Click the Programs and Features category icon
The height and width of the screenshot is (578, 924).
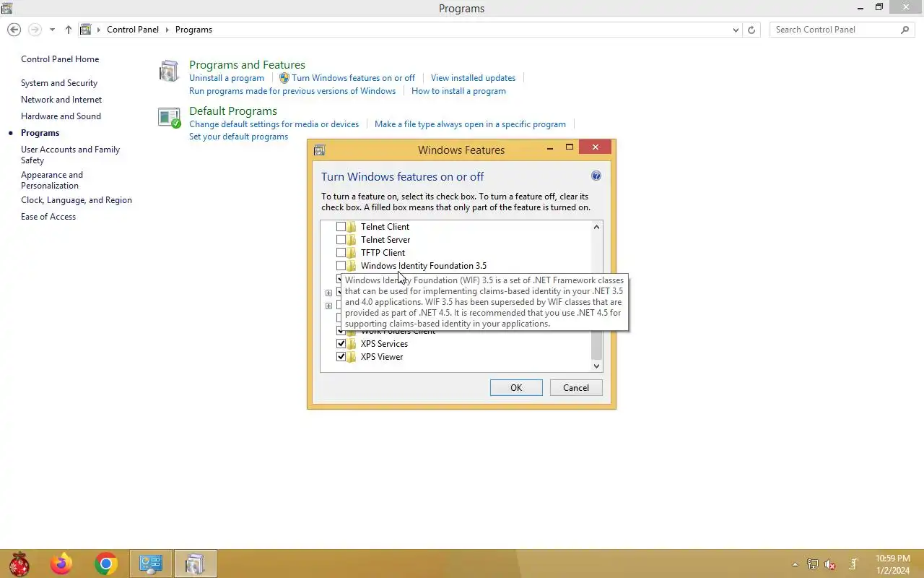tap(169, 71)
